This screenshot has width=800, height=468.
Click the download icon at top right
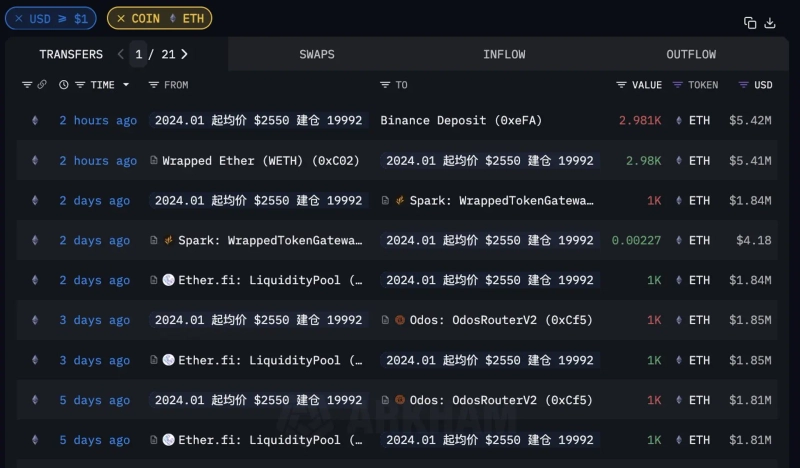770,22
